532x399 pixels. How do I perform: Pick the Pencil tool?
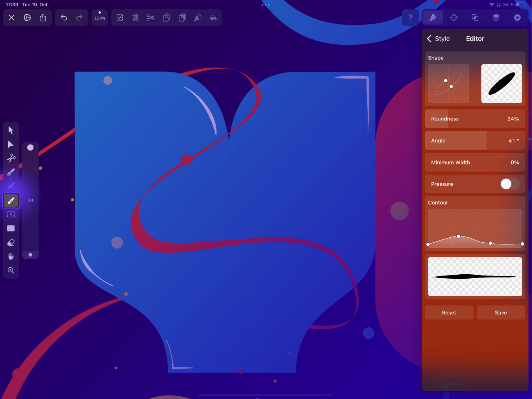[x=11, y=186]
